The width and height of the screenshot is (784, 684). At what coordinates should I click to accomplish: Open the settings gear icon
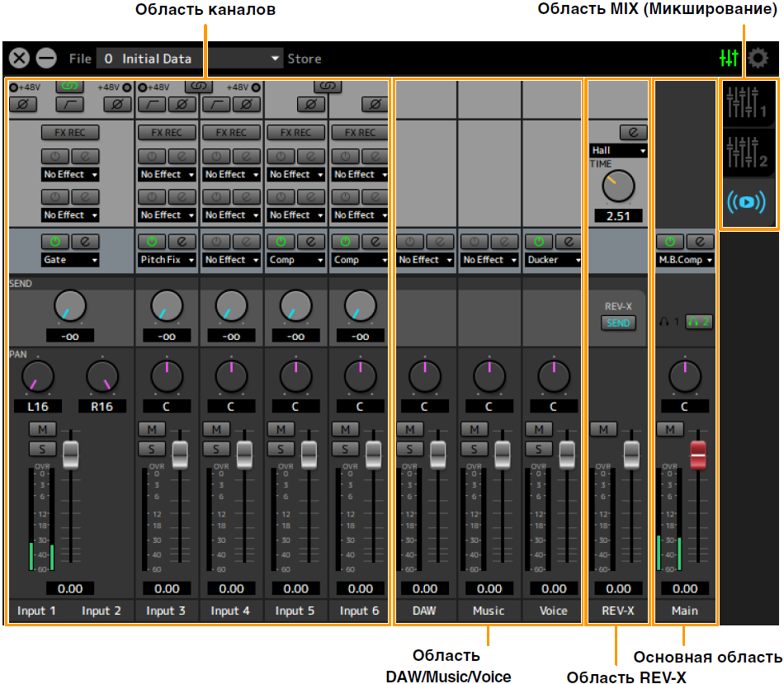click(x=757, y=59)
